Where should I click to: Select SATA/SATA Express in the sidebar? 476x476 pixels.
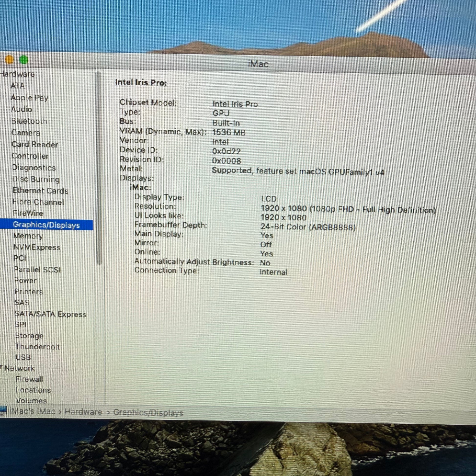click(50, 314)
